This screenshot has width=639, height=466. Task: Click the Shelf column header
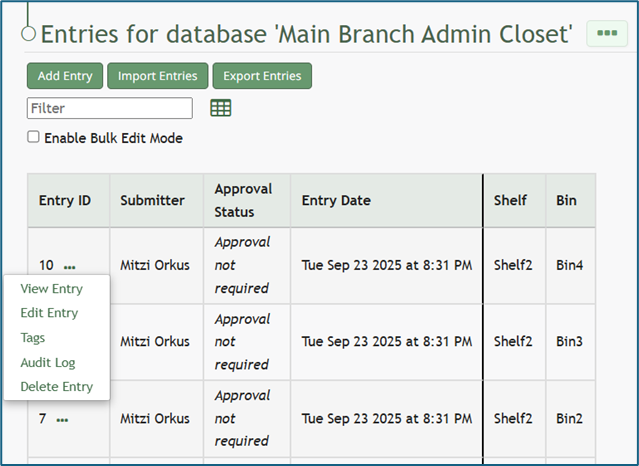click(x=510, y=200)
